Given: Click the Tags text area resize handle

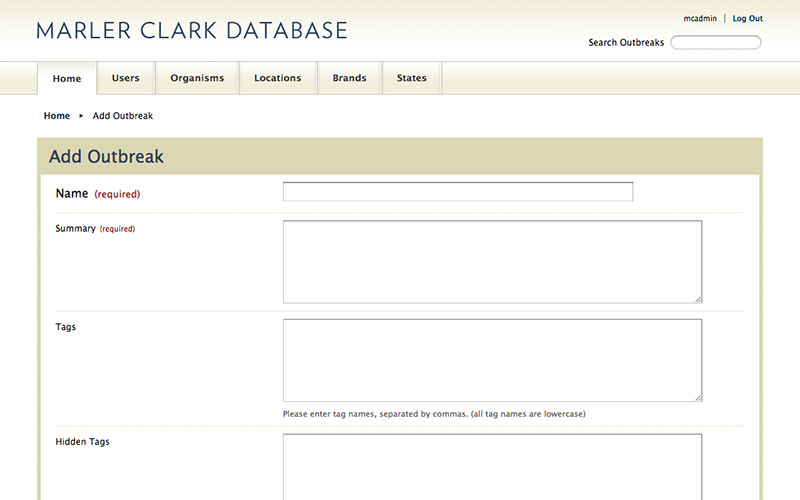Looking at the screenshot, I should [698, 397].
